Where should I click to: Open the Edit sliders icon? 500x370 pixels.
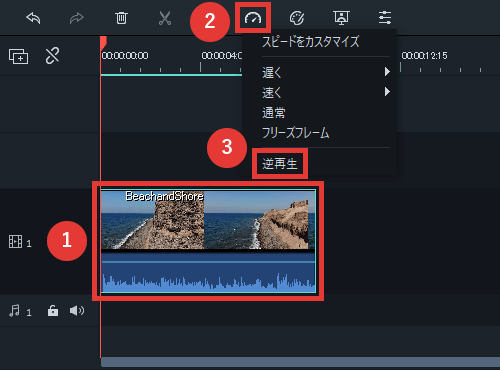coord(385,18)
